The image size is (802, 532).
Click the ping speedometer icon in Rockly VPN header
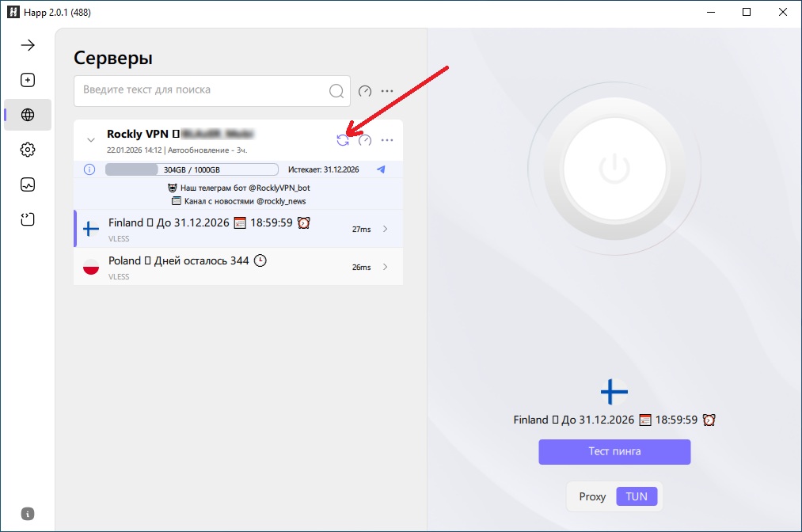click(x=365, y=140)
